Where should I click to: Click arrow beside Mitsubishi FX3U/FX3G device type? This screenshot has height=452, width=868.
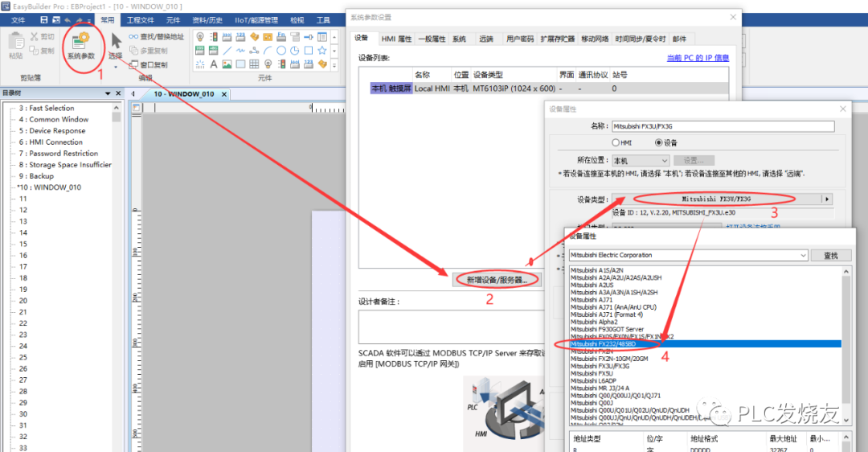[x=826, y=199]
